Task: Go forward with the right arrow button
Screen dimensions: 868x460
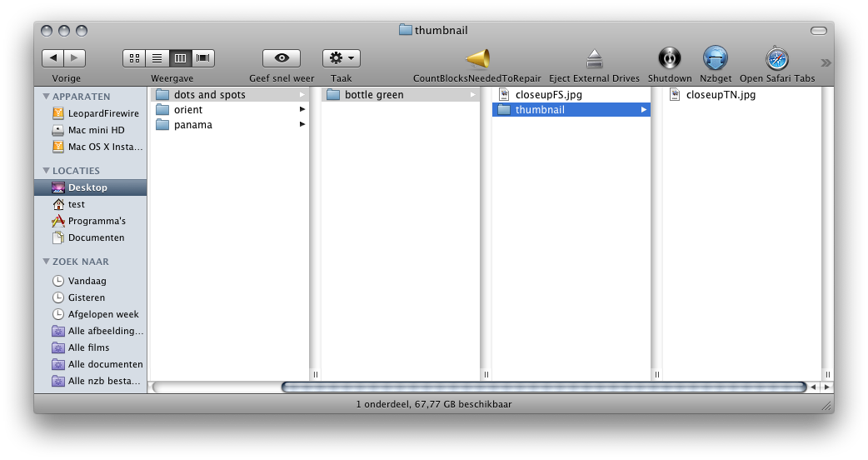Action: [x=75, y=57]
